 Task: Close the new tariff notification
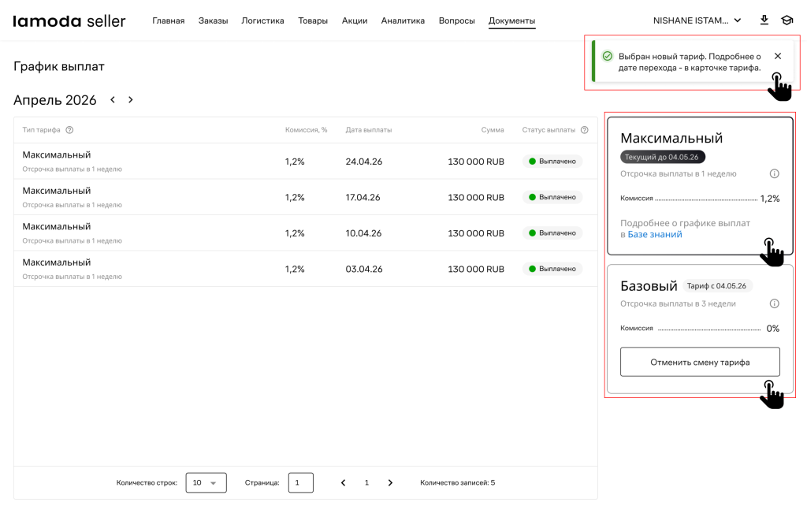[778, 56]
